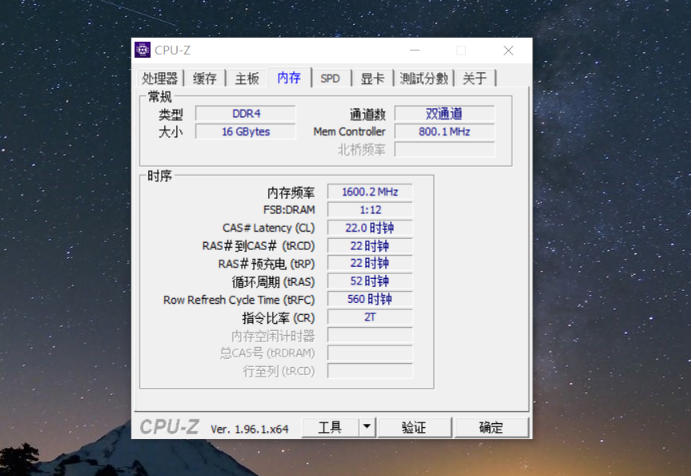Click the CAS# Latency 22.0 时钟 value
Viewport: 692px width, 476px height.
click(x=370, y=228)
